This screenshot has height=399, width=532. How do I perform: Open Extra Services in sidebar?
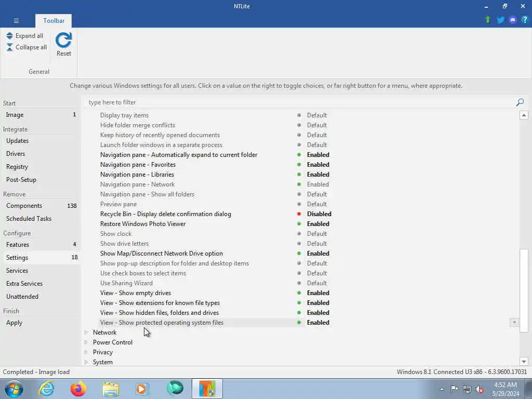click(41, 284)
